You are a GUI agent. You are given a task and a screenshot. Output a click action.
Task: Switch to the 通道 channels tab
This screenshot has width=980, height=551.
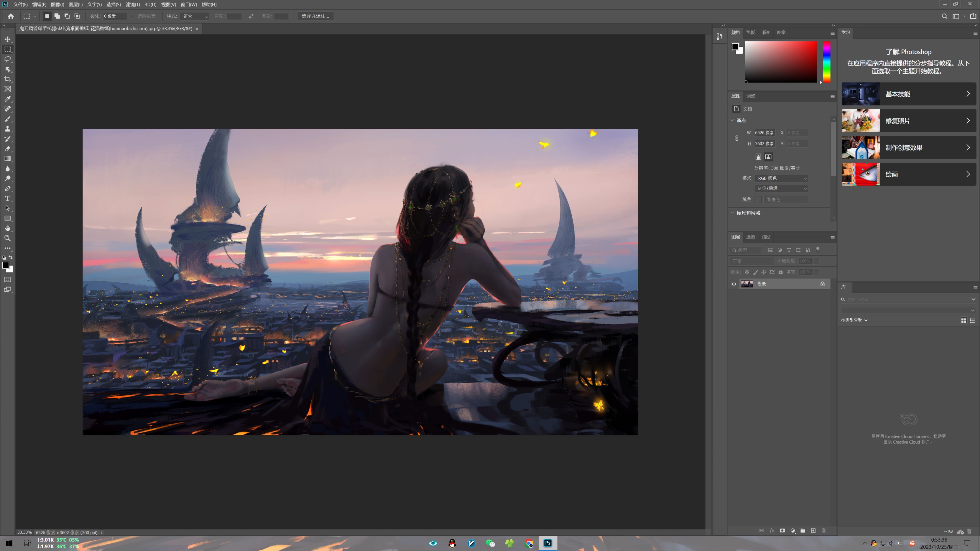coord(750,237)
